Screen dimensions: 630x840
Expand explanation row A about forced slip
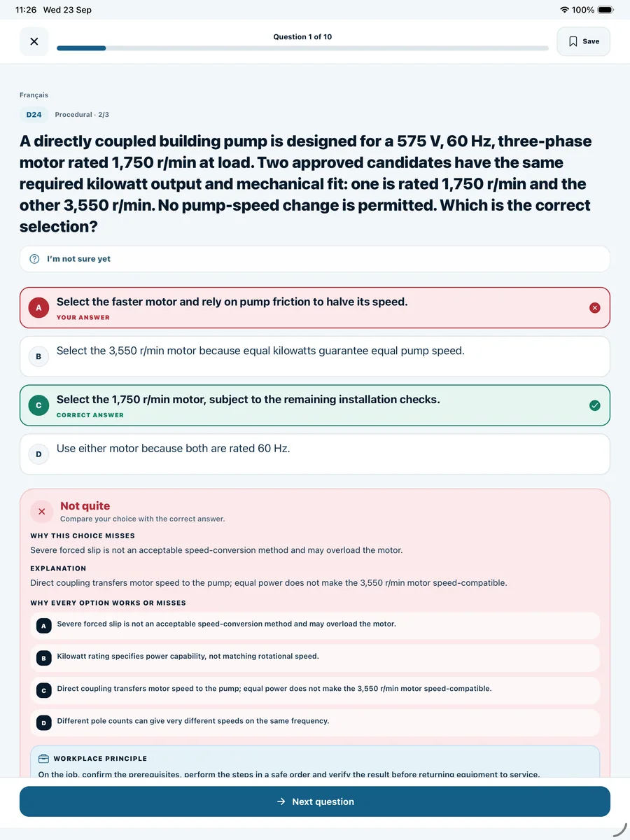[315, 626]
